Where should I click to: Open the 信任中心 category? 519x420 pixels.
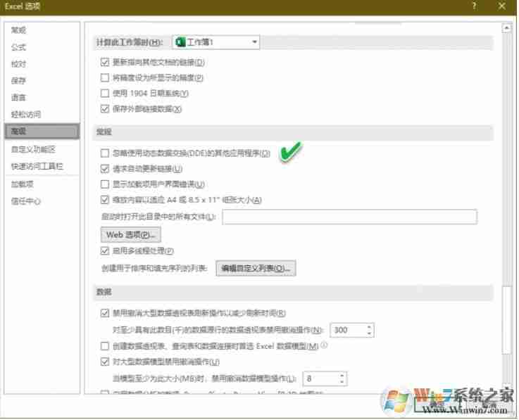(x=26, y=201)
